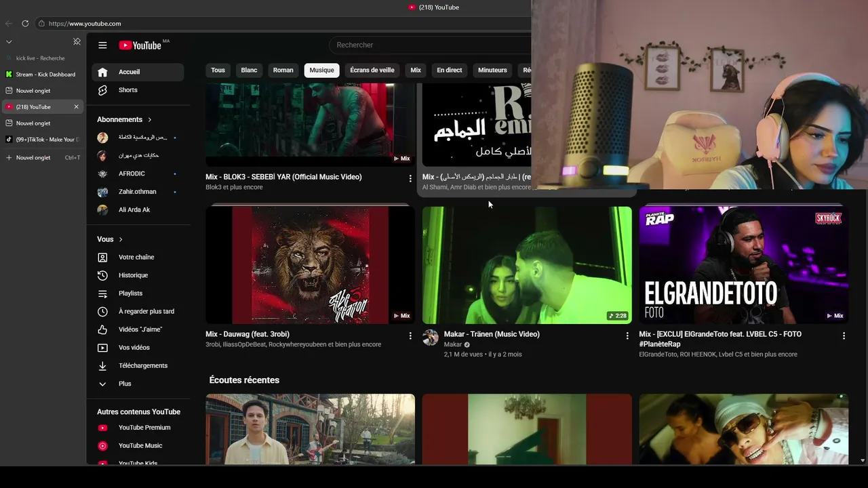Select the Roman filter chip

point(283,70)
